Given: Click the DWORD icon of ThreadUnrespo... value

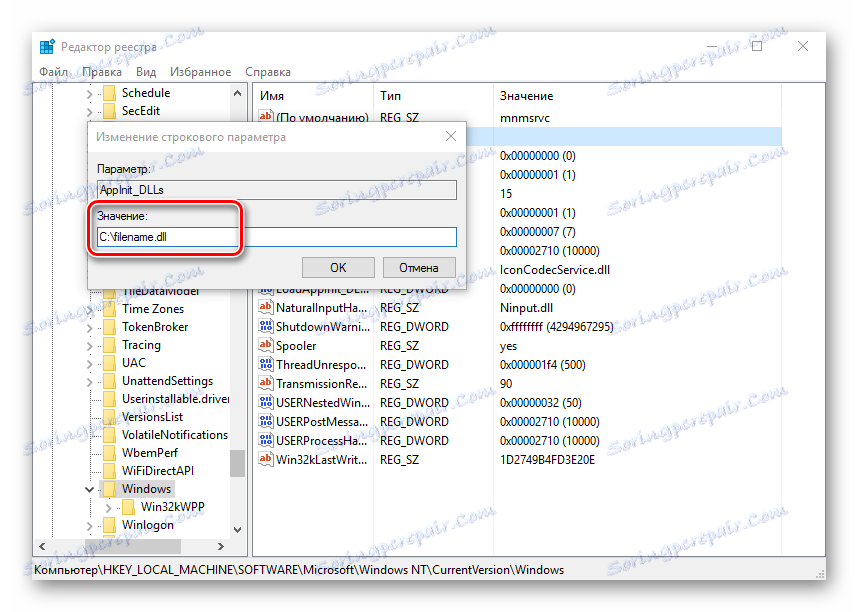Looking at the screenshot, I should [x=265, y=364].
